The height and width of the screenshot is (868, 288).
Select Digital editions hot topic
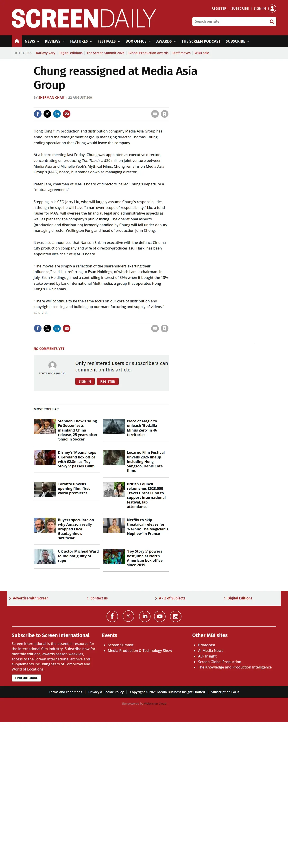(x=71, y=53)
